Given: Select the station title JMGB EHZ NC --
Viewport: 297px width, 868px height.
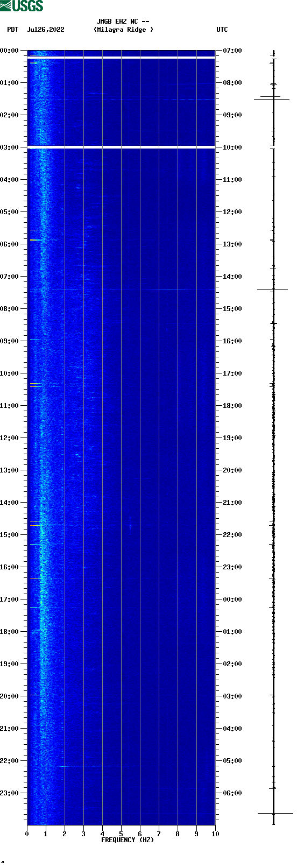Looking at the screenshot, I should [123, 22].
